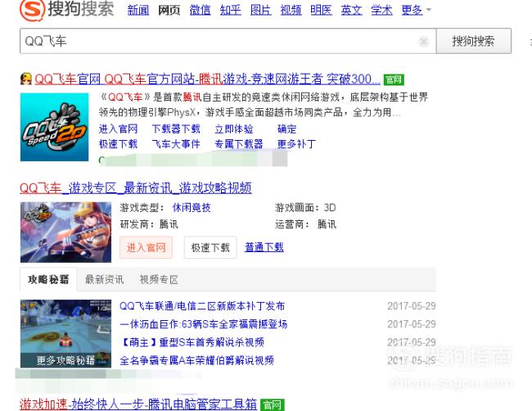The height and width of the screenshot is (411, 532).
Task: Switch to 明医 search
Action: click(321, 10)
